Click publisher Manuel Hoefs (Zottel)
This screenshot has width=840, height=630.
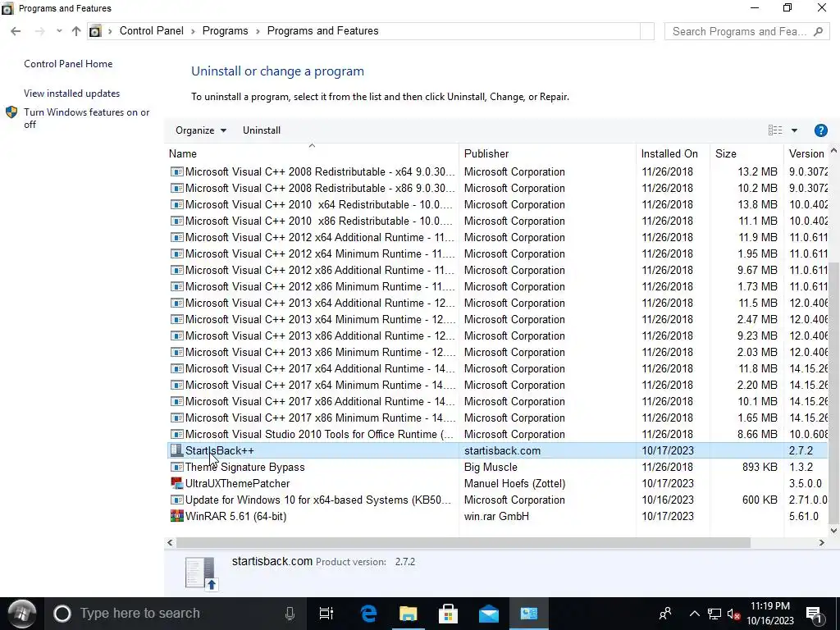(x=514, y=483)
